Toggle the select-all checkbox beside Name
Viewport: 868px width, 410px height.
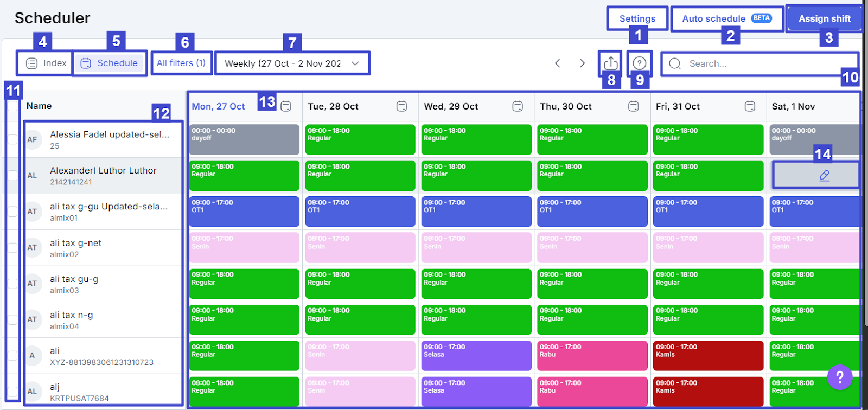coord(12,106)
